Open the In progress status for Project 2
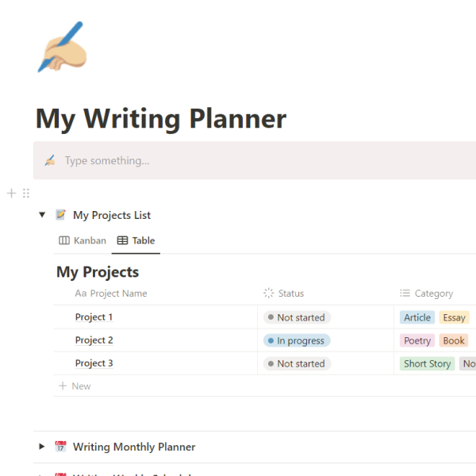The width and height of the screenshot is (476, 476). point(297,340)
